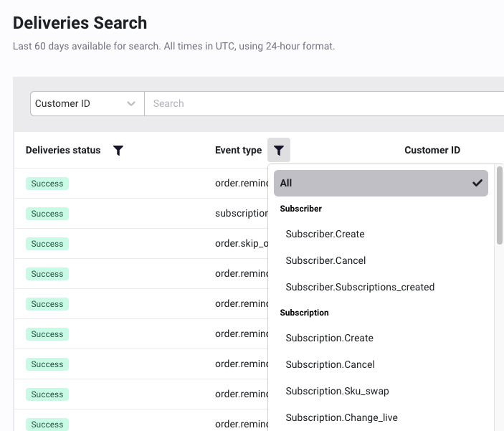Choose Subscriber.Create event type
The image size is (504, 431).
[325, 234]
